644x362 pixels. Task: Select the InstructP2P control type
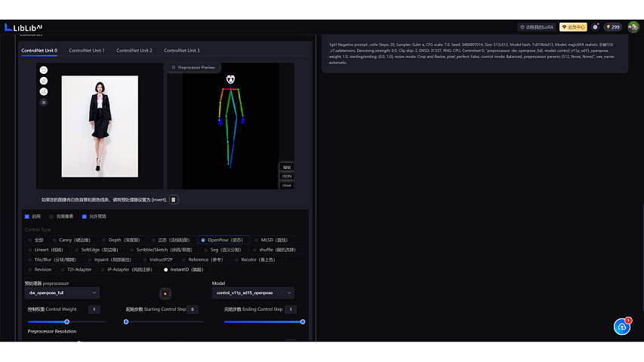tap(158, 259)
